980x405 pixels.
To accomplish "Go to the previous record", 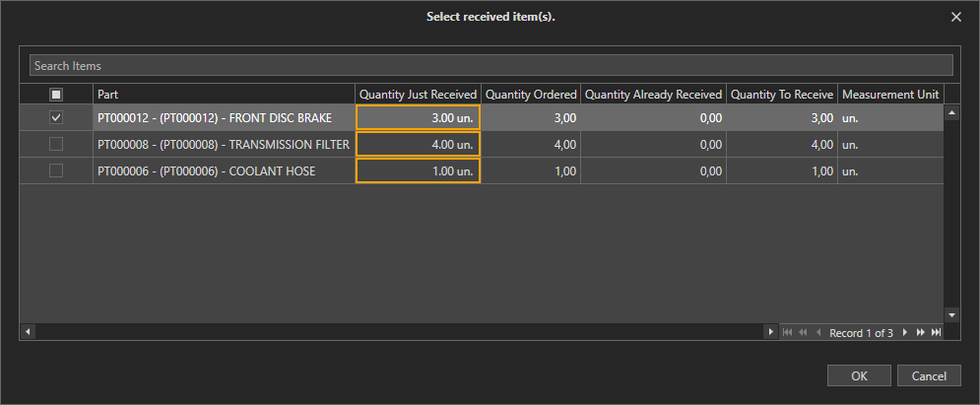I will point(817,333).
